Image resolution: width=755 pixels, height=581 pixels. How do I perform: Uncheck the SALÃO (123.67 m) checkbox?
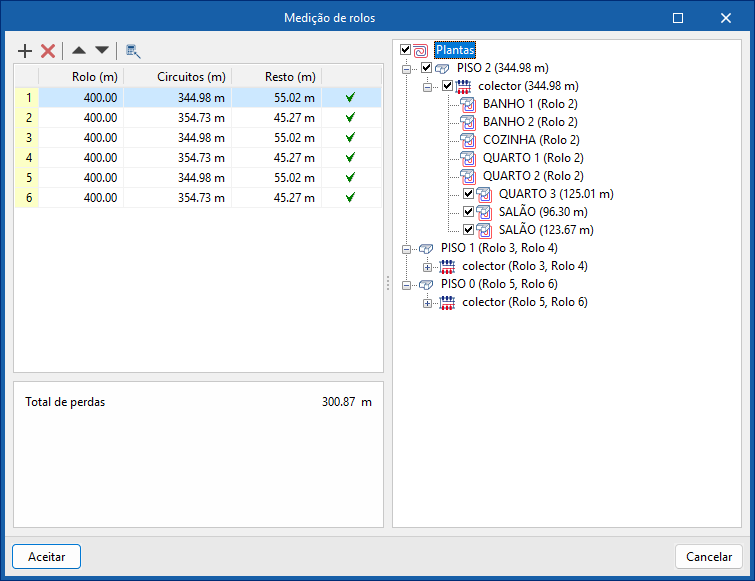pos(469,230)
